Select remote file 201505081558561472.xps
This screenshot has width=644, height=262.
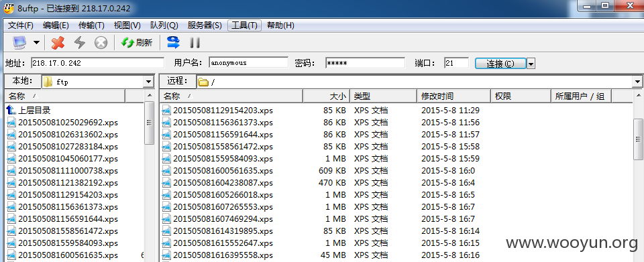click(223, 146)
